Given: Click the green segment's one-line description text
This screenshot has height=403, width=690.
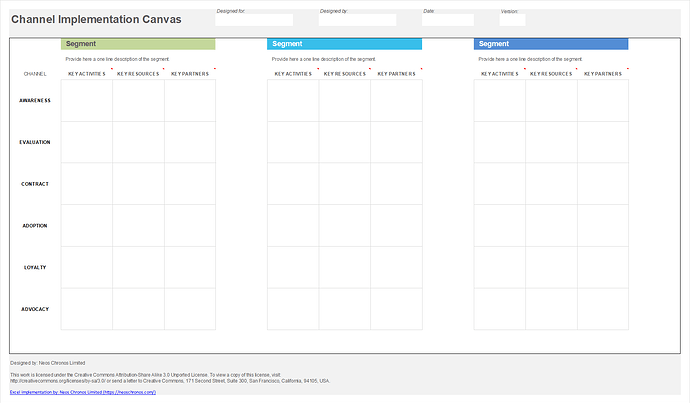Looking at the screenshot, I should click(x=117, y=59).
